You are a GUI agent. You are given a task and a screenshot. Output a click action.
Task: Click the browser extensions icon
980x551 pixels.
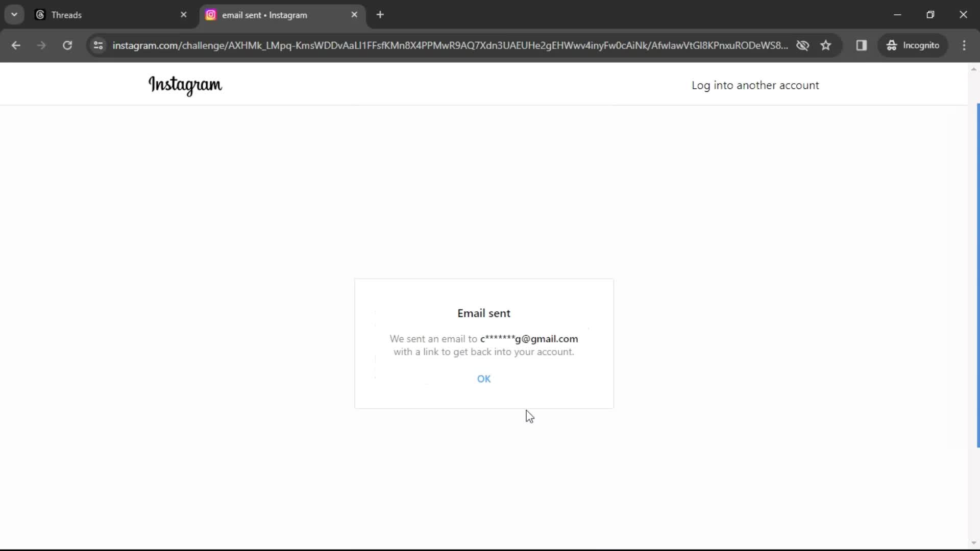862,45
